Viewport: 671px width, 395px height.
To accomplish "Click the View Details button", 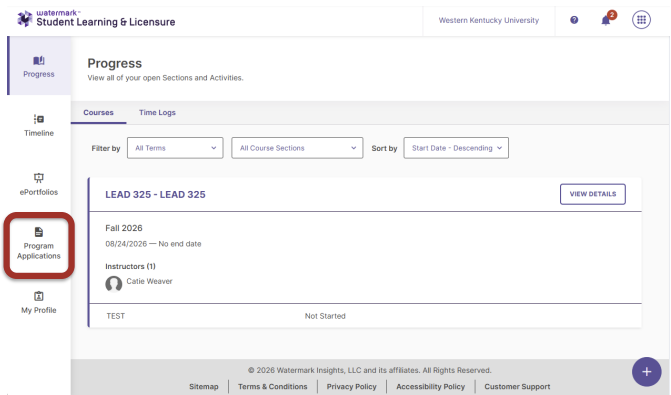I will [x=593, y=194].
